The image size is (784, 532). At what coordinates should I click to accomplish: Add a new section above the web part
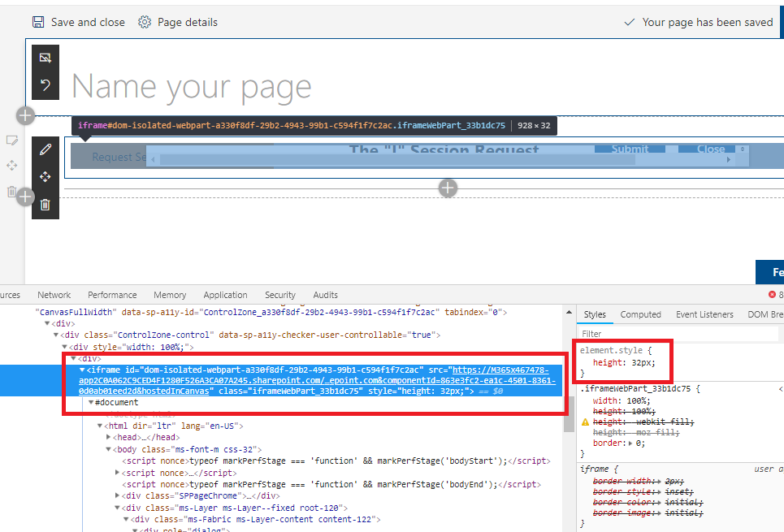pos(25,116)
